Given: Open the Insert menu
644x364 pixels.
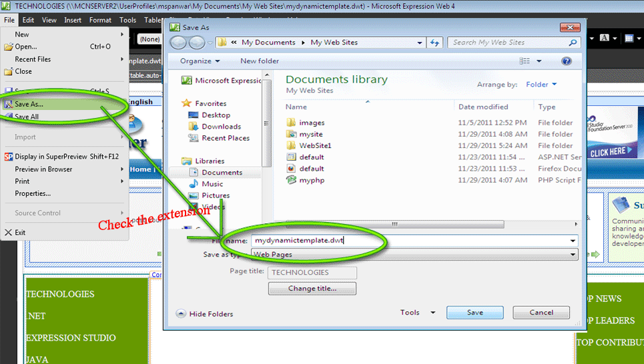Looking at the screenshot, I should 73,20.
